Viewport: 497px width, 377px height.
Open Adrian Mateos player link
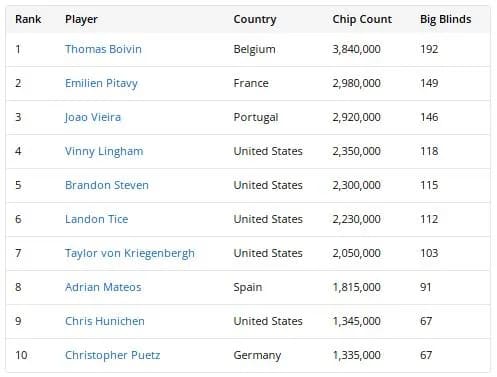pyautogui.click(x=103, y=287)
